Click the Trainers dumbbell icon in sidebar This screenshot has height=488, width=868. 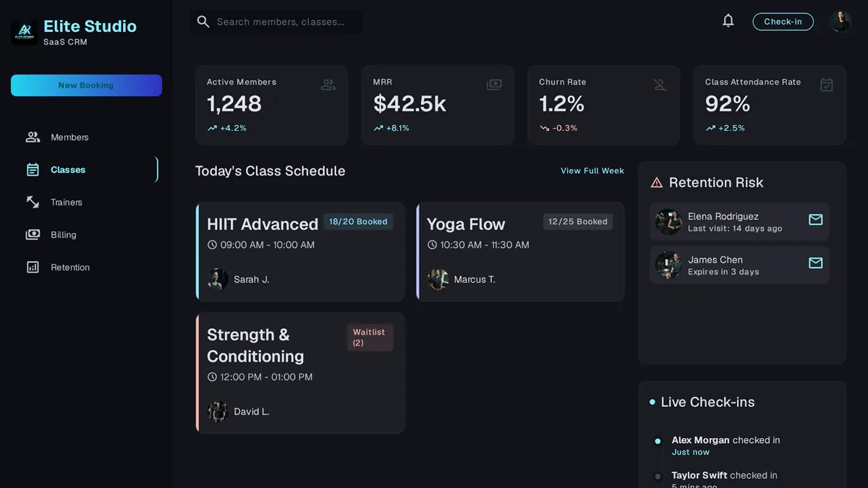33,202
